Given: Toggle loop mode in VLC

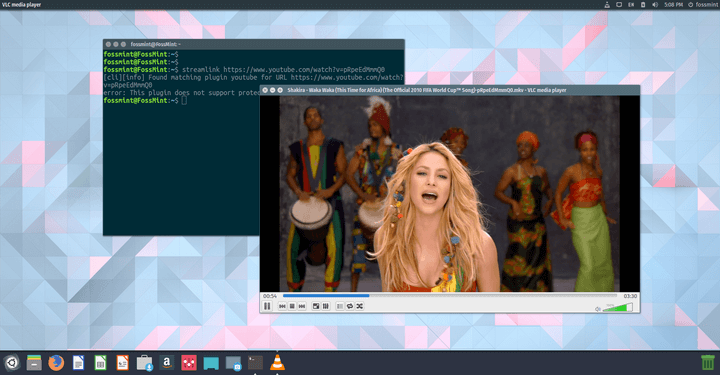Looking at the screenshot, I should pos(350,306).
